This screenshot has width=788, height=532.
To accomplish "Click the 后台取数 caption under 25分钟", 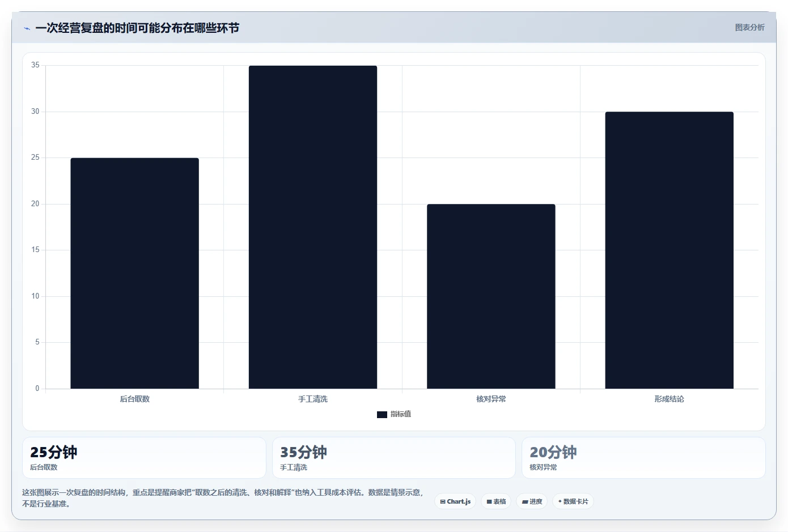I will [x=44, y=467].
